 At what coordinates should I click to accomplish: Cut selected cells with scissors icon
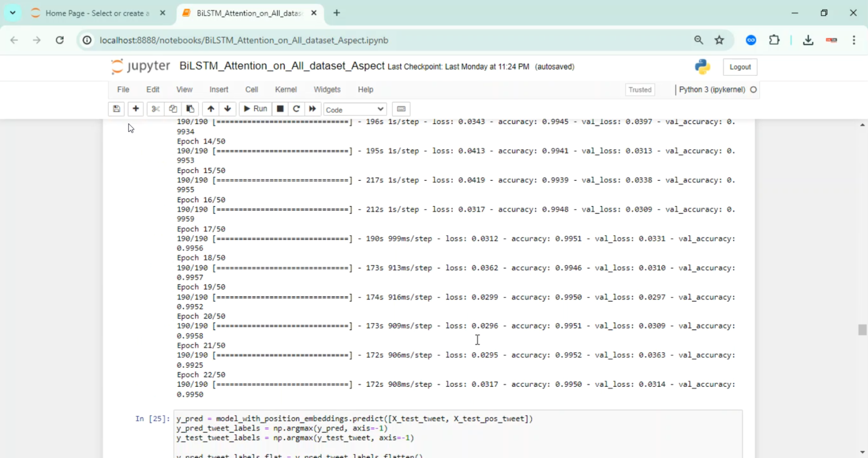pyautogui.click(x=156, y=109)
